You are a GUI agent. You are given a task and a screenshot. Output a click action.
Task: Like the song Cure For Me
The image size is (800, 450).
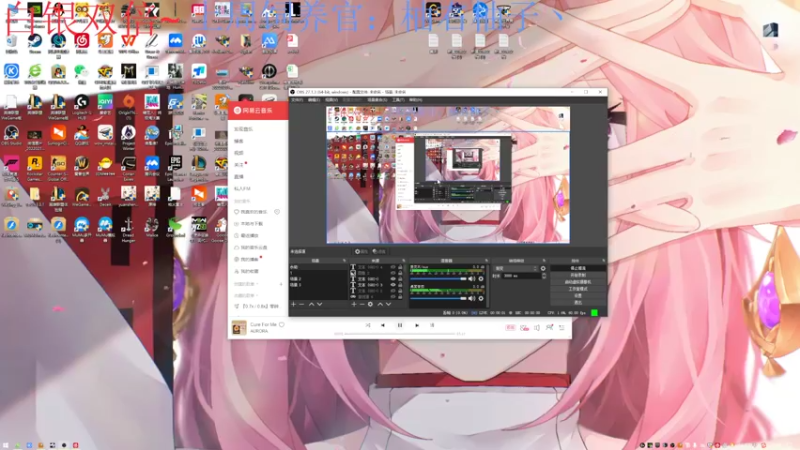pyautogui.click(x=282, y=324)
